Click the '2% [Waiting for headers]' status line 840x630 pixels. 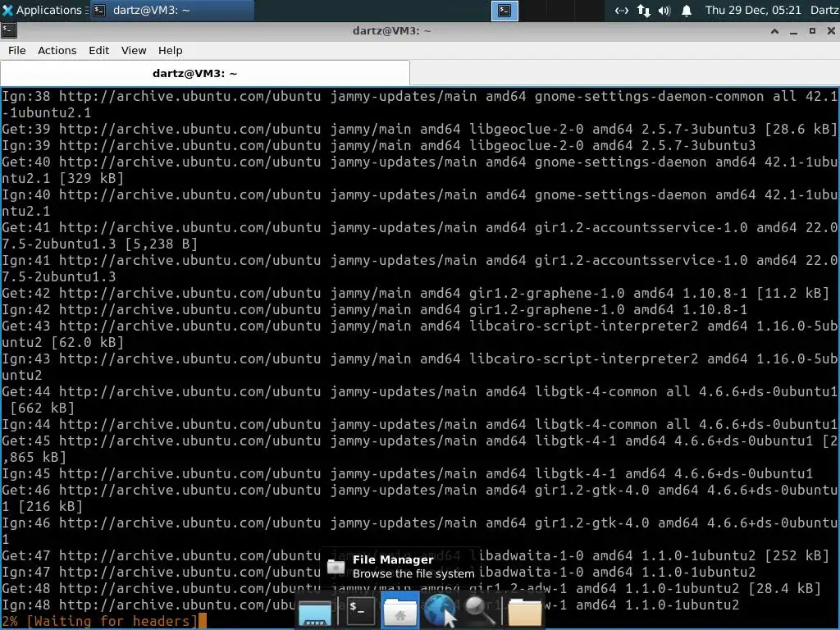point(99,621)
